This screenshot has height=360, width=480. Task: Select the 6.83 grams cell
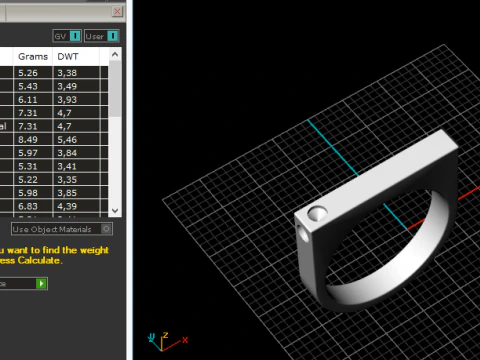33,206
